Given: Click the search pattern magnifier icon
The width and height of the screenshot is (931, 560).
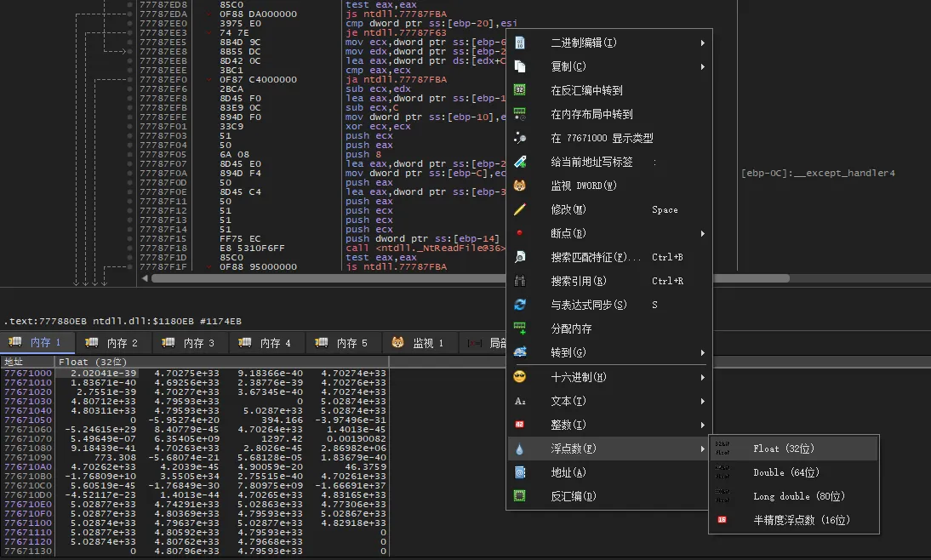Looking at the screenshot, I should coord(519,257).
